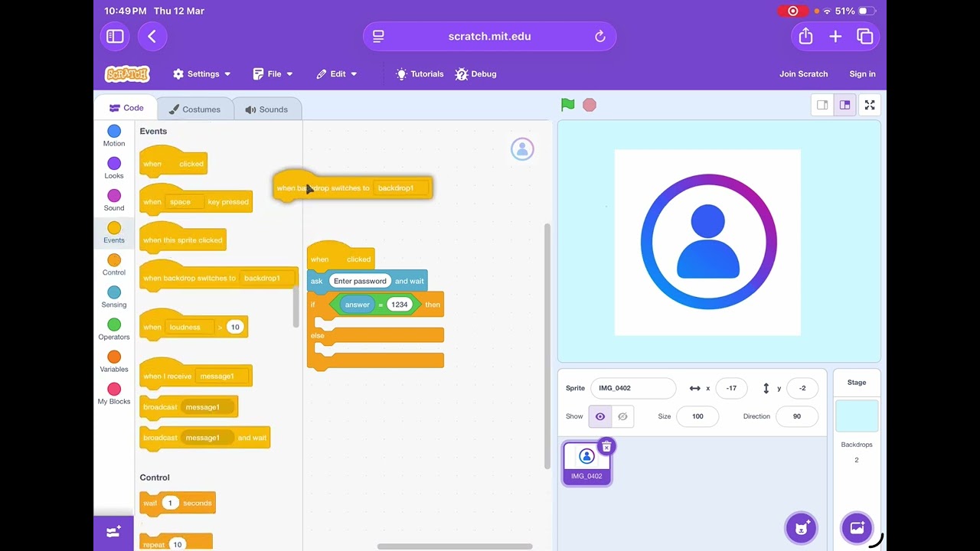
Task: Edit the sprite y position field
Action: coord(802,388)
